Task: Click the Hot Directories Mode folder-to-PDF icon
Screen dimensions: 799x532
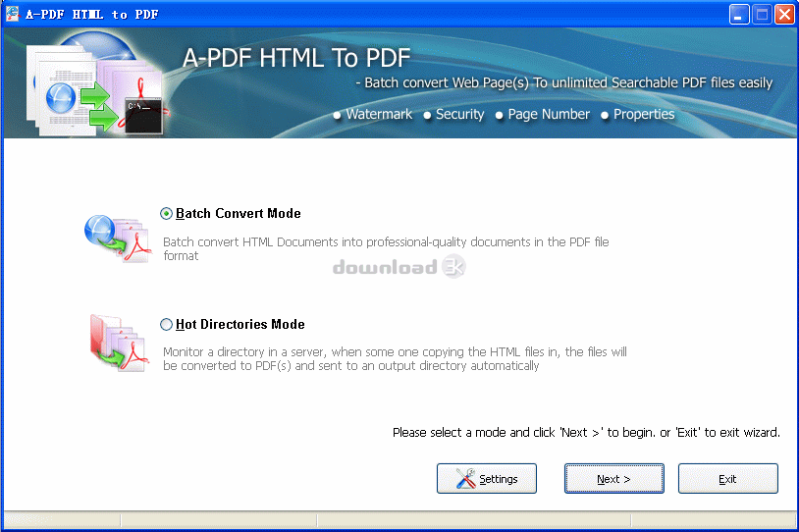Action: pyautogui.click(x=118, y=343)
